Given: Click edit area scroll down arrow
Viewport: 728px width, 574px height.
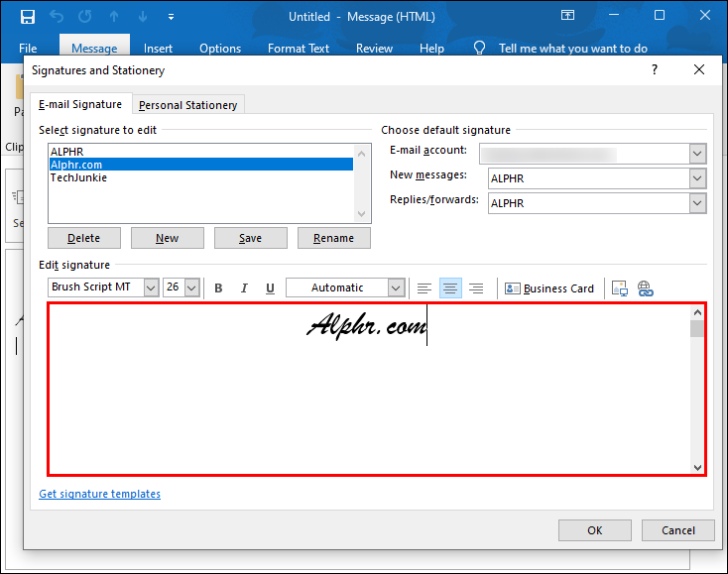Looking at the screenshot, I should [697, 467].
